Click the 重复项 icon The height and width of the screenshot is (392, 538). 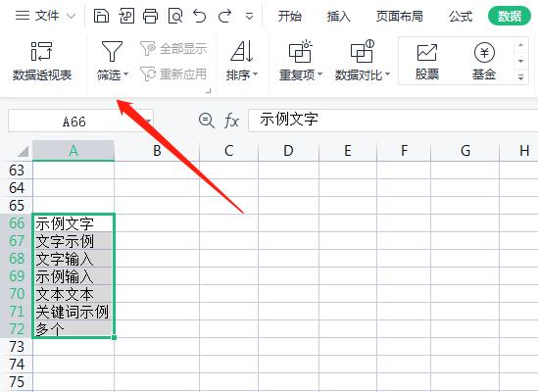[x=300, y=52]
